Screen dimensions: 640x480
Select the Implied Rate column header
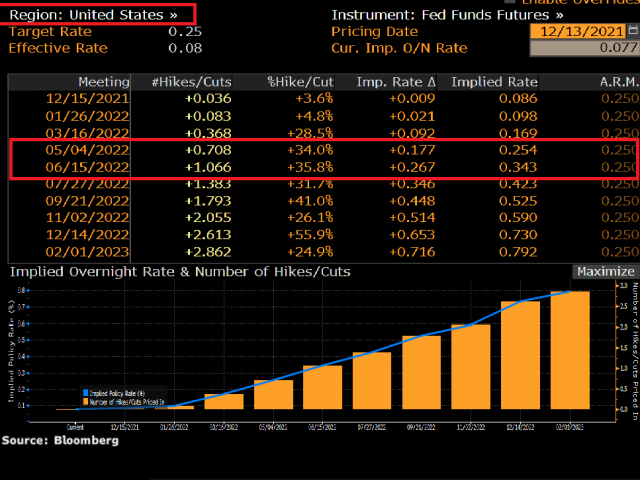[x=492, y=81]
